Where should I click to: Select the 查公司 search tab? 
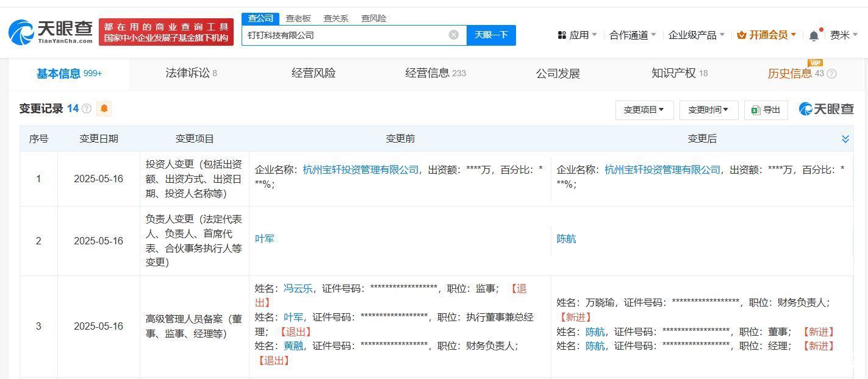click(260, 18)
